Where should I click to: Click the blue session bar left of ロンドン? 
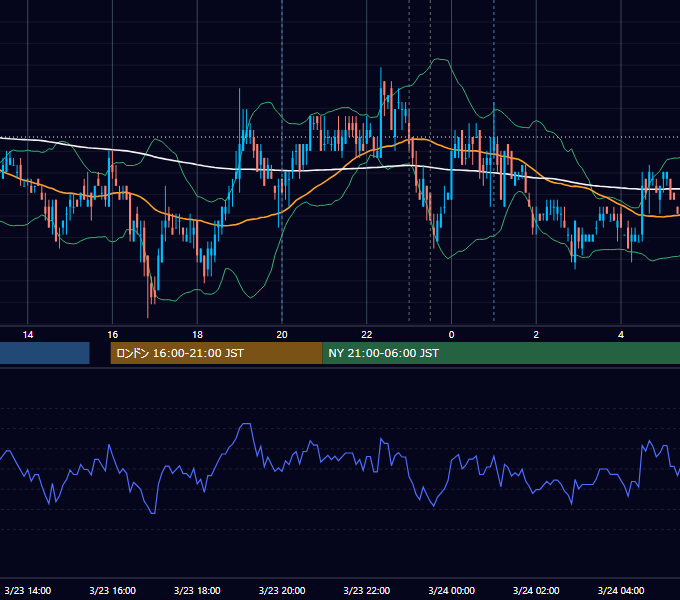coord(45,353)
